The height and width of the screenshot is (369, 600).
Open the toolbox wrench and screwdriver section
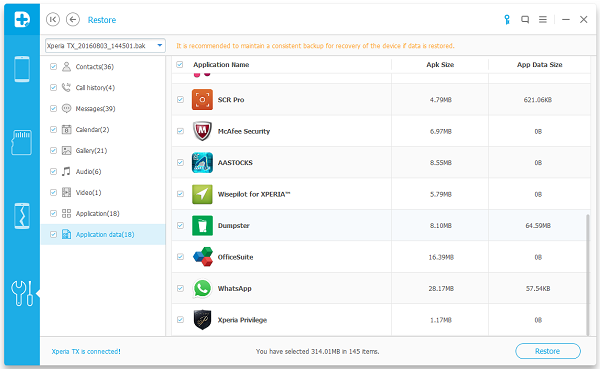[x=22, y=293]
